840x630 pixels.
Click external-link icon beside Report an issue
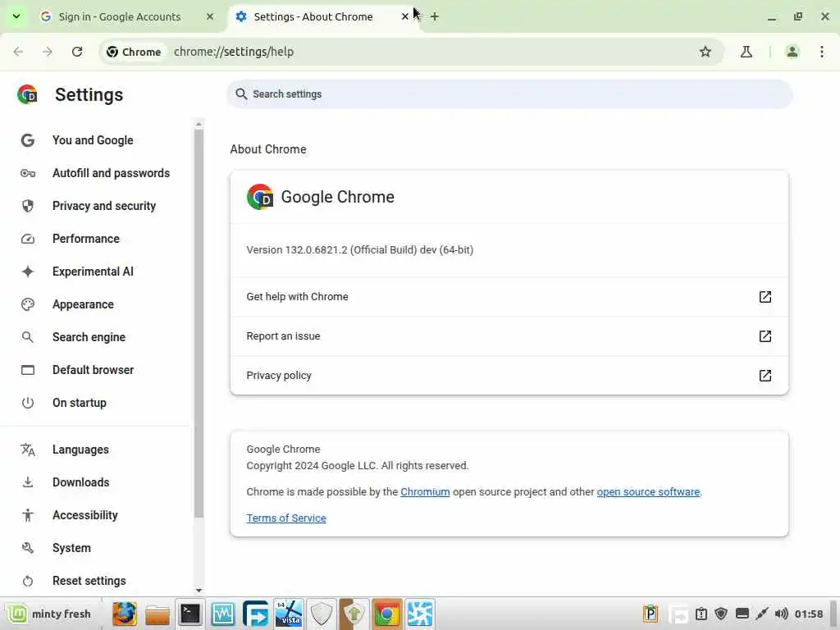[765, 336]
